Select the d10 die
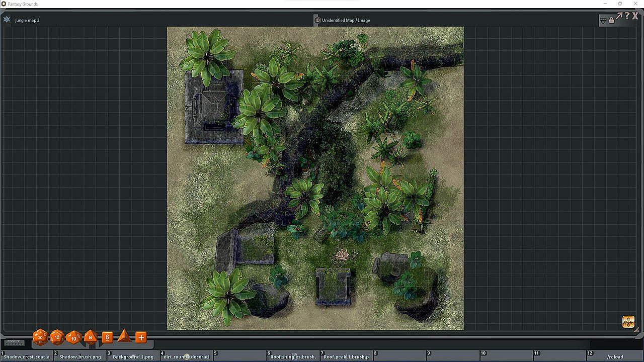This screenshot has height=362, width=644. [x=74, y=337]
